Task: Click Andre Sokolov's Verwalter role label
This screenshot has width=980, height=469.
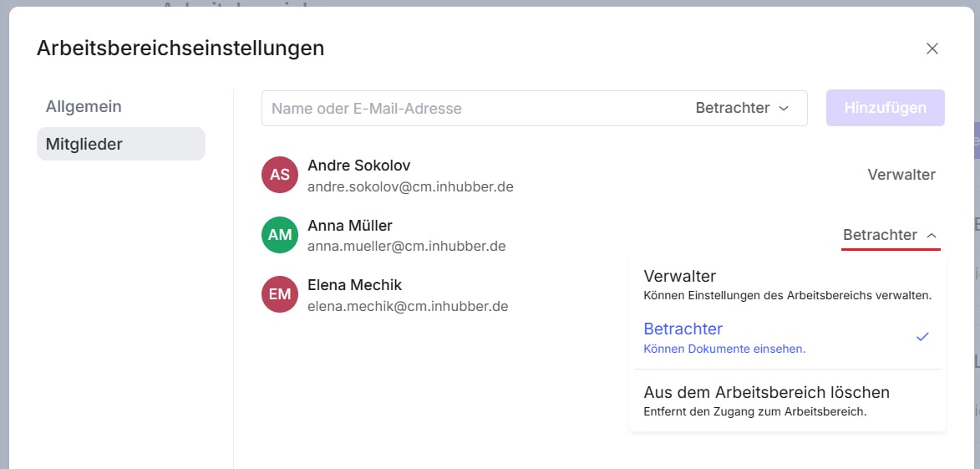Action: [x=901, y=175]
